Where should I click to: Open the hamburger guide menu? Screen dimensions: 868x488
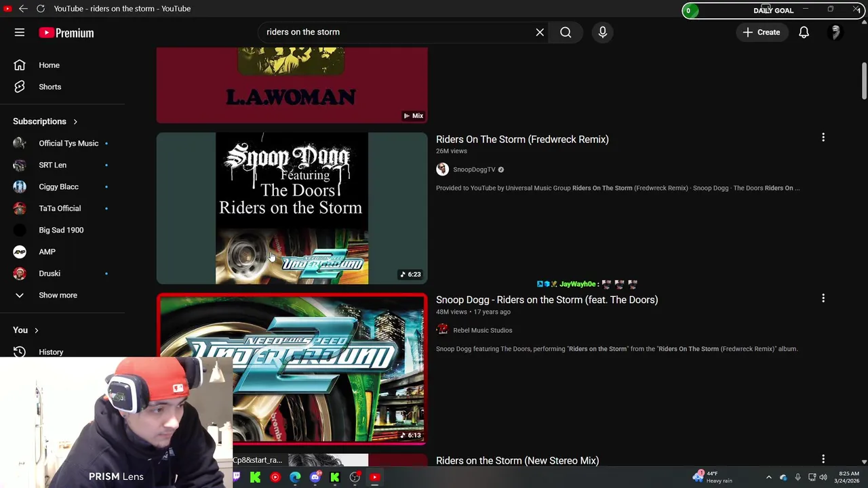point(20,33)
